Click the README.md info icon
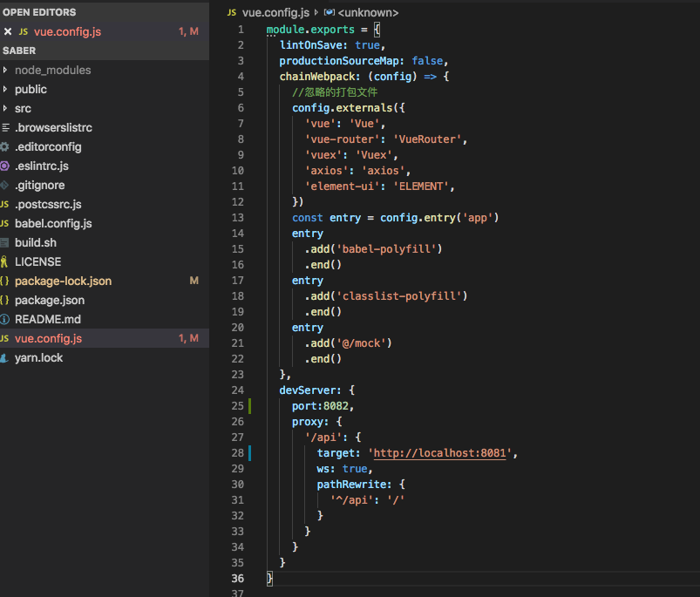700x597 pixels. coord(4,320)
